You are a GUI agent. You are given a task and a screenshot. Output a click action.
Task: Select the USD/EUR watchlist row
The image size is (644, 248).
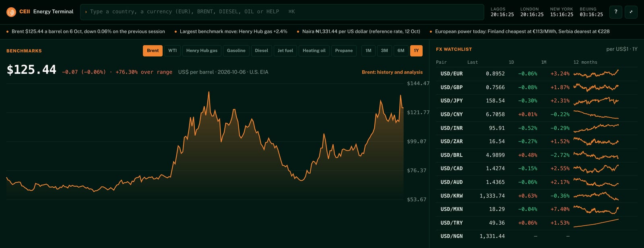[537, 74]
